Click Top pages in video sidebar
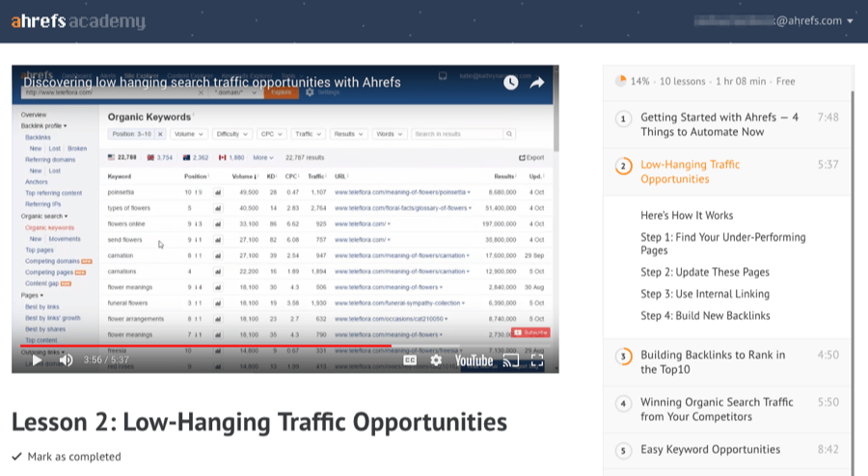Screen dimensions: 868x476 click(x=40, y=250)
